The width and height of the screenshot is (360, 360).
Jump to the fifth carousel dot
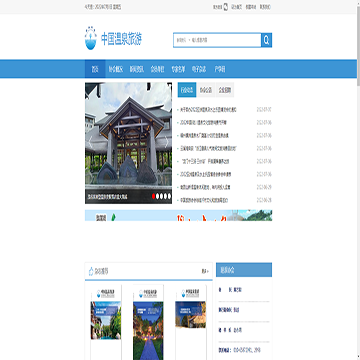click(169, 196)
